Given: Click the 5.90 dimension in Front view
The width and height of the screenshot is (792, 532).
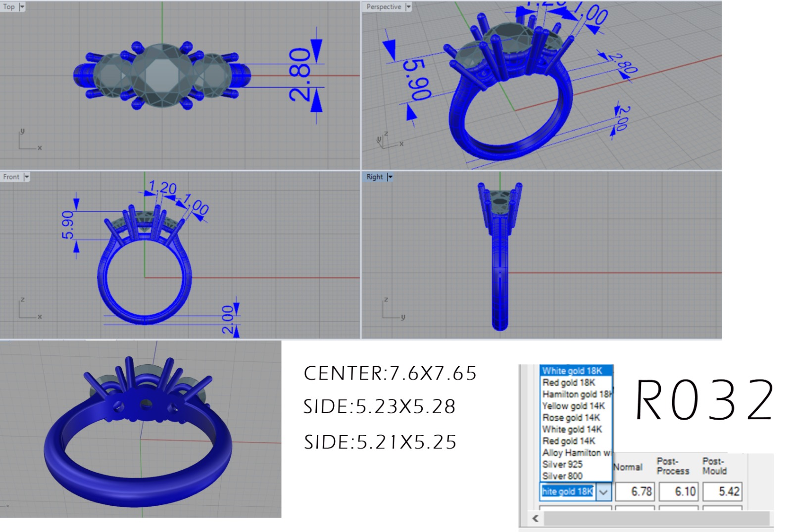Looking at the screenshot, I should click(x=68, y=225).
